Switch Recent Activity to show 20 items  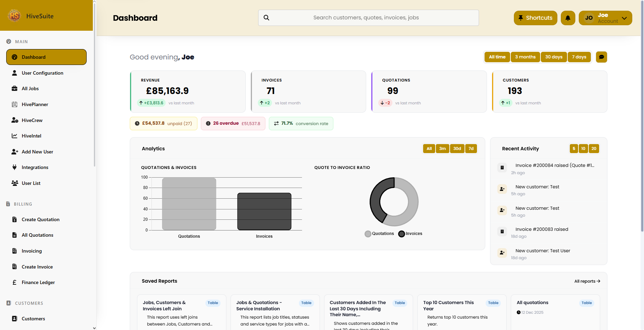(594, 148)
